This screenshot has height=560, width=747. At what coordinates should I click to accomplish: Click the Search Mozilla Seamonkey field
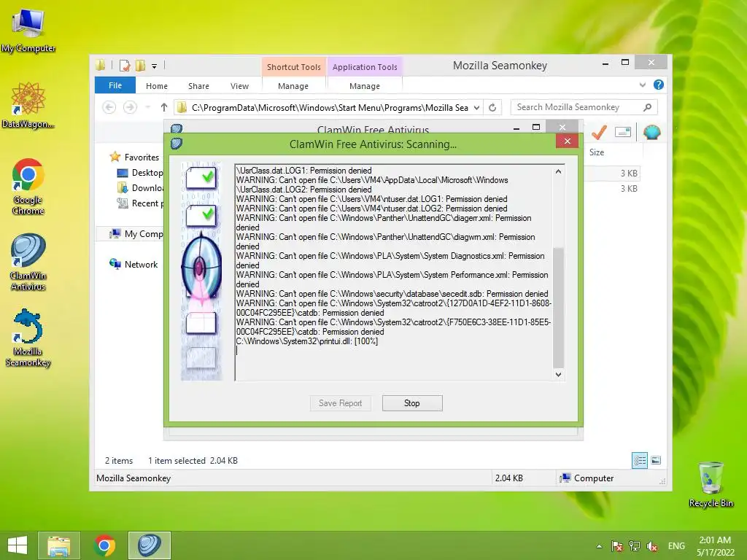(584, 107)
